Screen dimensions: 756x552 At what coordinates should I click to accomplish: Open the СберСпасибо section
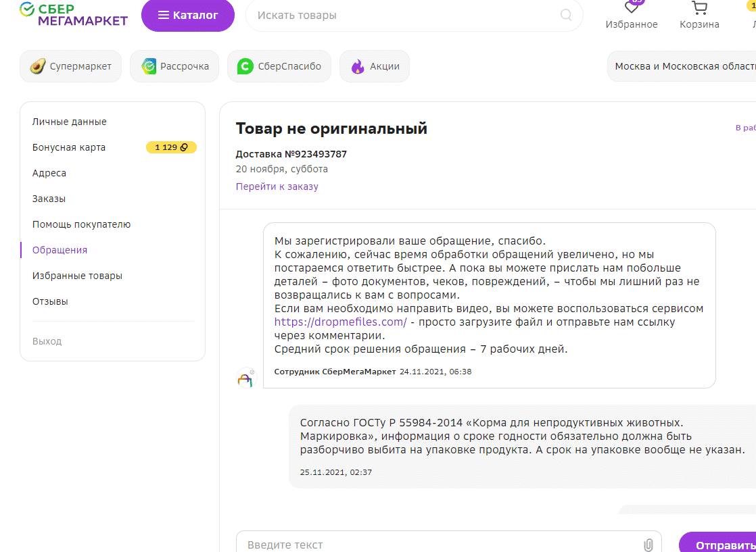click(x=279, y=66)
